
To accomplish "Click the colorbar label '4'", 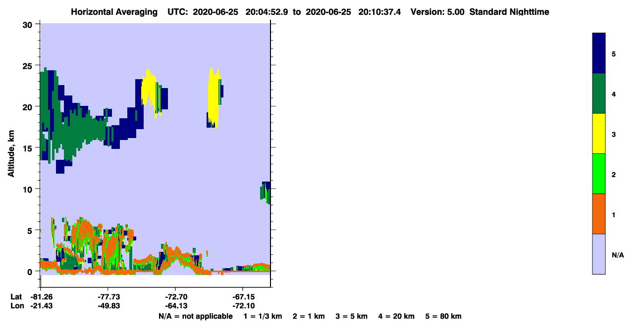I will [x=614, y=94].
